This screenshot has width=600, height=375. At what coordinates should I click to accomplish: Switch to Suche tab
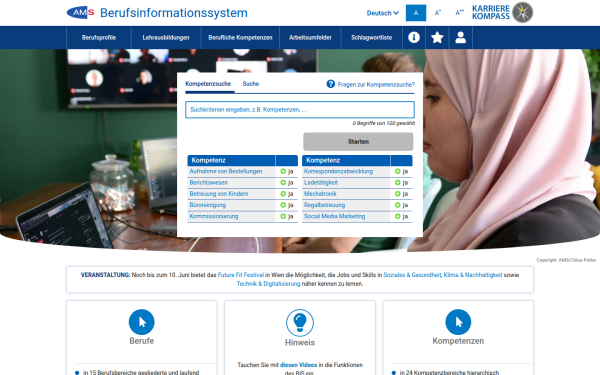[251, 84]
